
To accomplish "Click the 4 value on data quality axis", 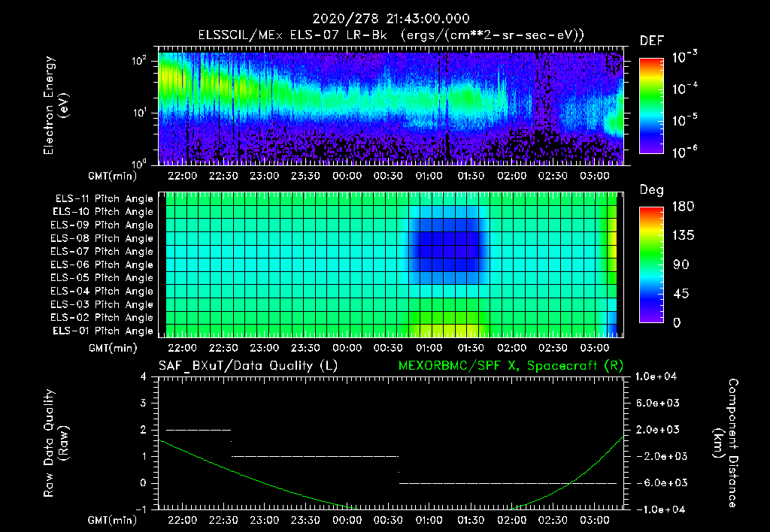I will 144,377.
